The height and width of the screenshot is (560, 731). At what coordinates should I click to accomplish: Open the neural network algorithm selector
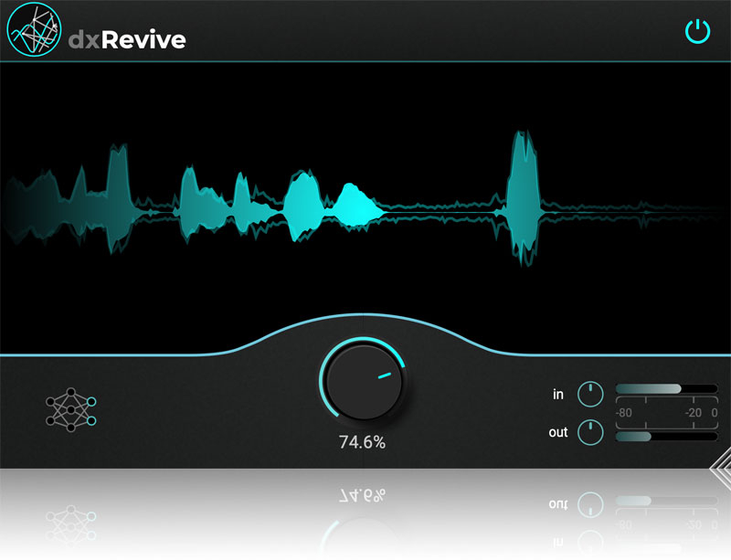point(70,411)
